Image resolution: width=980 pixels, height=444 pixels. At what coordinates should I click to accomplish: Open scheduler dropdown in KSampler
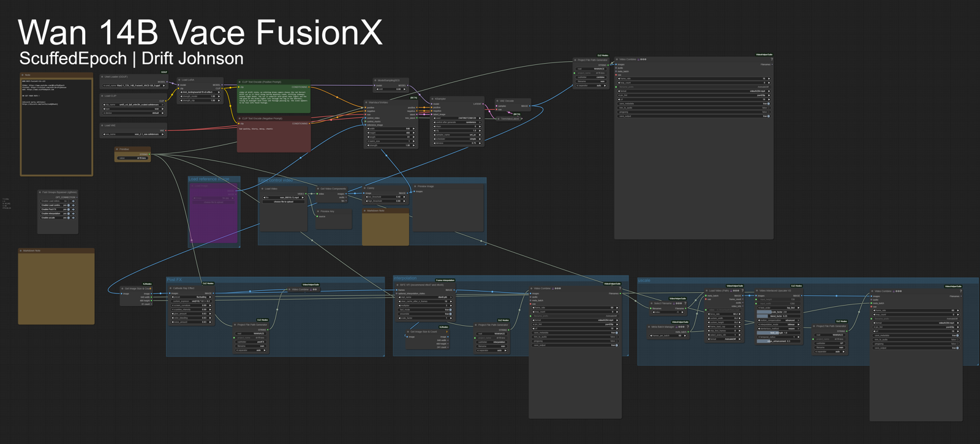tap(457, 139)
